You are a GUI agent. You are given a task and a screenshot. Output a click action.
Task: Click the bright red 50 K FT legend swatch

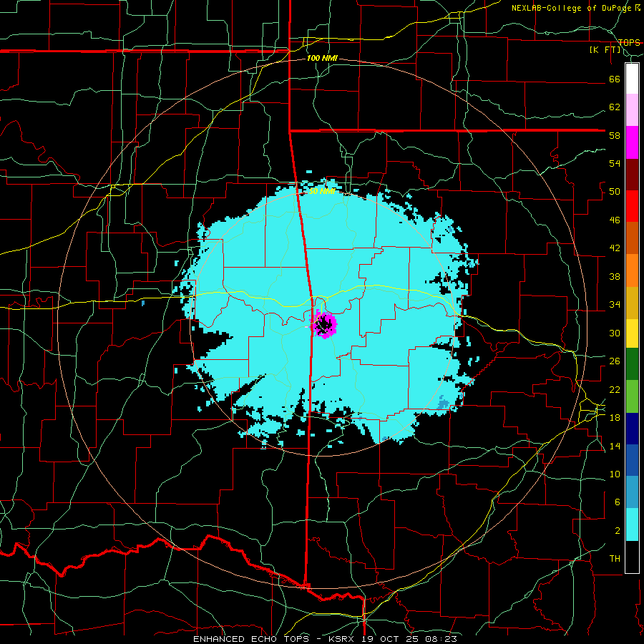632,206
